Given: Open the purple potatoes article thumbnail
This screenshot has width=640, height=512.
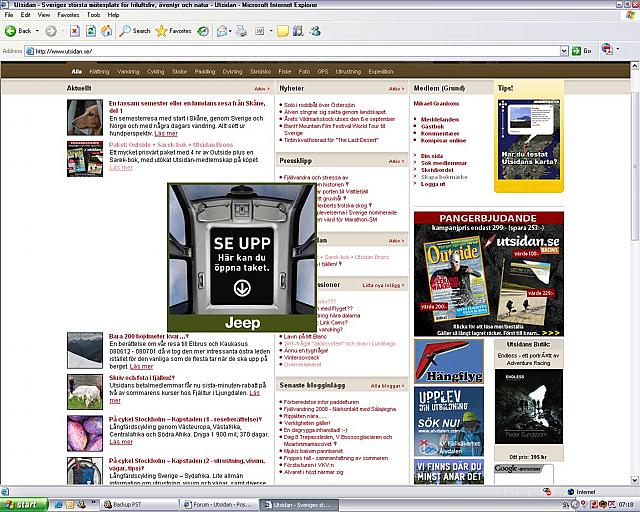Looking at the screenshot, I should coord(85,433).
